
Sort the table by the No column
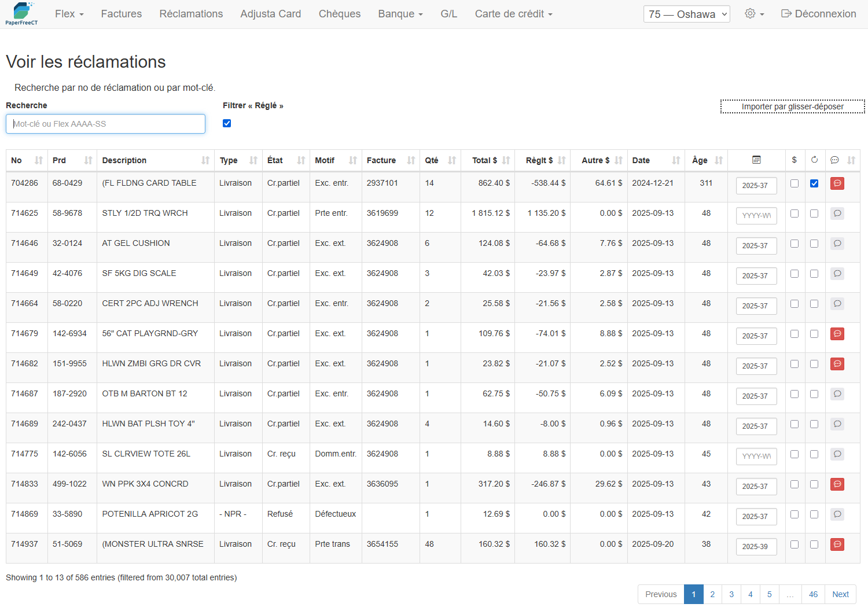[x=25, y=160]
